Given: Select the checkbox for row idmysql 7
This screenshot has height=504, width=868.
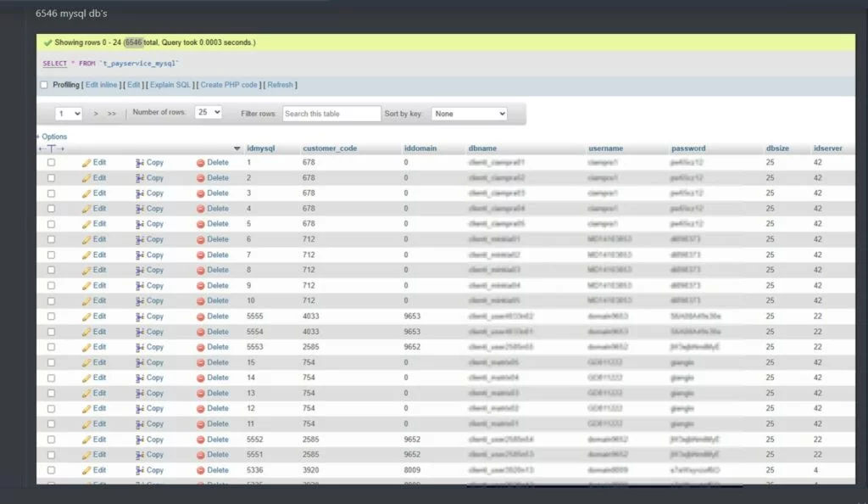Looking at the screenshot, I should (x=51, y=255).
